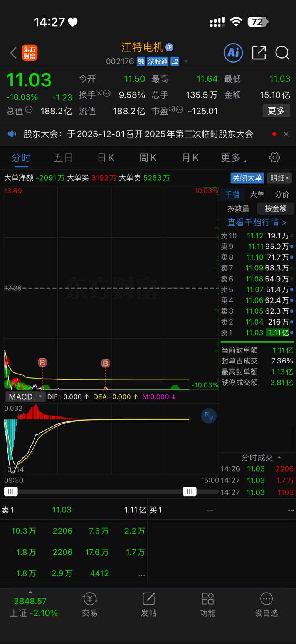Select the 周K tab
The width and height of the screenshot is (296, 644).
148,157
